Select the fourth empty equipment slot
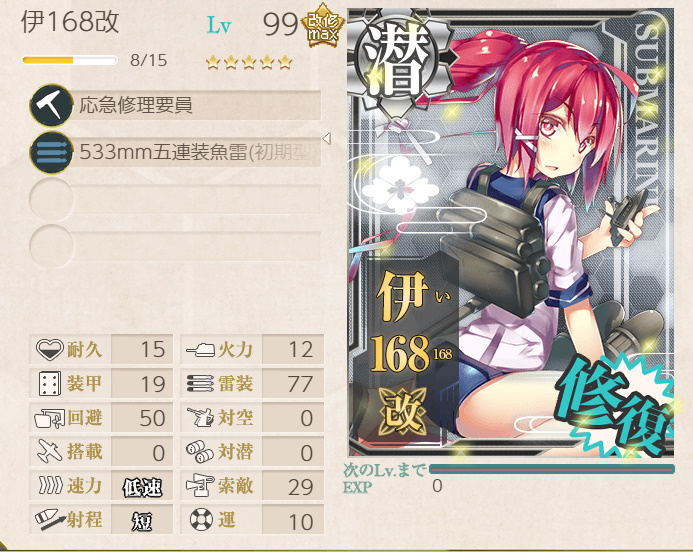This screenshot has height=552, width=693. pos(175,247)
